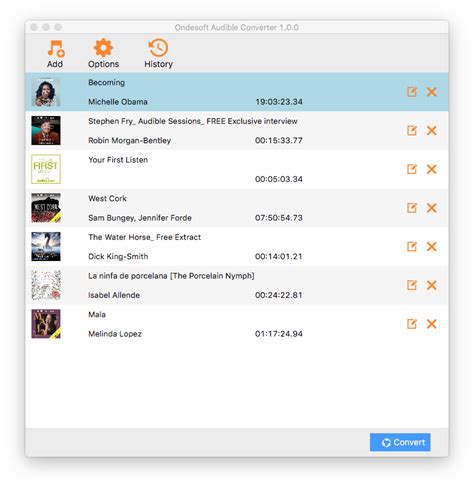This screenshot has height=487, width=474.
Task: Remove The Water Horse entry
Action: (x=432, y=246)
